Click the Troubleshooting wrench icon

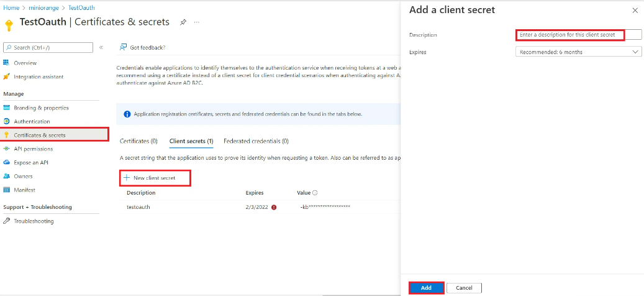click(x=6, y=221)
